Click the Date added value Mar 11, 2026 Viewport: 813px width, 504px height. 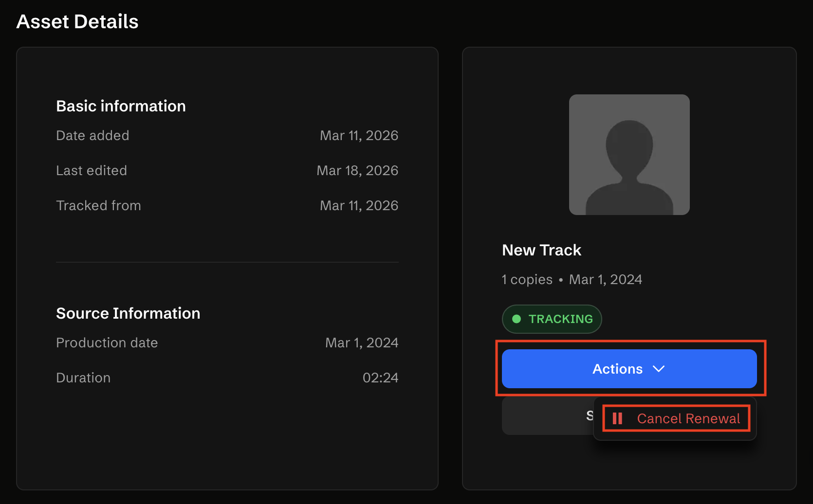pyautogui.click(x=359, y=135)
